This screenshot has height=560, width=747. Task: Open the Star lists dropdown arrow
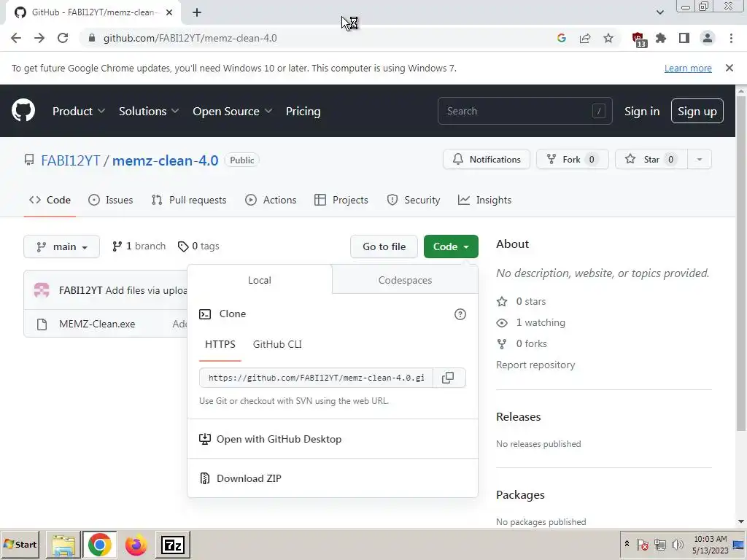[700, 160]
